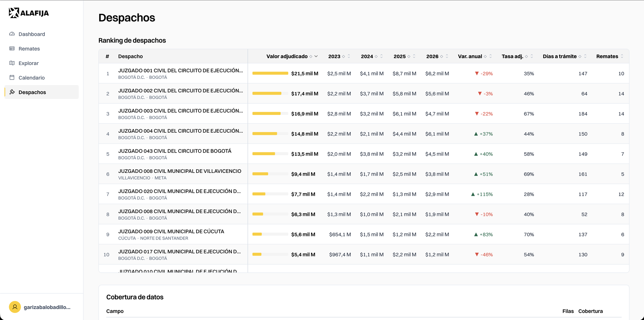This screenshot has width=644, height=320.
Task: Click the descending sort arrow on Valor adjudicado
Action: click(316, 56)
